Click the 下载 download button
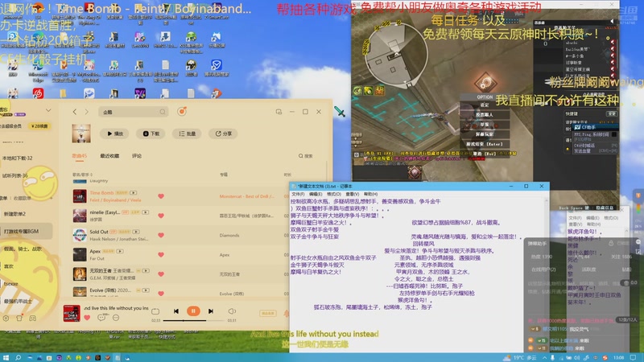 click(151, 134)
